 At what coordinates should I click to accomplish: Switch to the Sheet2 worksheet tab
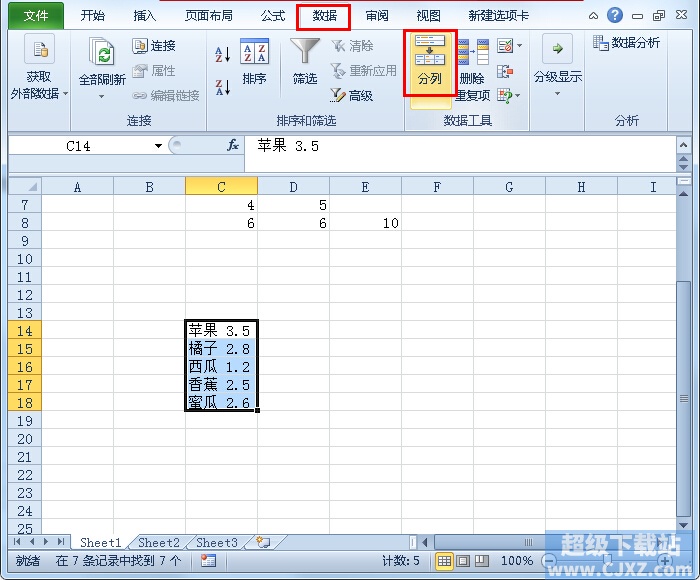(159, 543)
